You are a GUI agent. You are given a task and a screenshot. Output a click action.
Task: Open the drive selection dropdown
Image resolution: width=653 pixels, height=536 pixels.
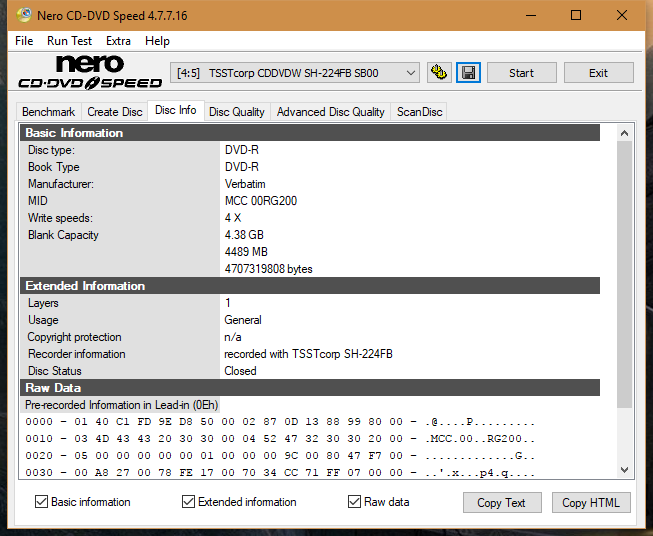click(x=294, y=73)
